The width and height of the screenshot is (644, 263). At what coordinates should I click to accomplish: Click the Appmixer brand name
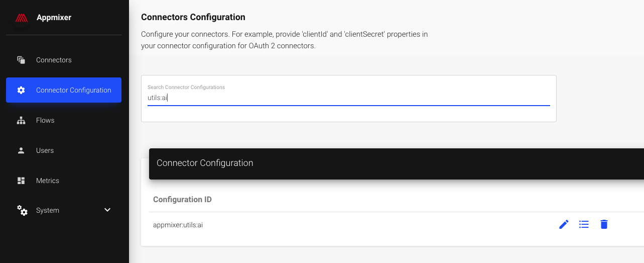54,18
